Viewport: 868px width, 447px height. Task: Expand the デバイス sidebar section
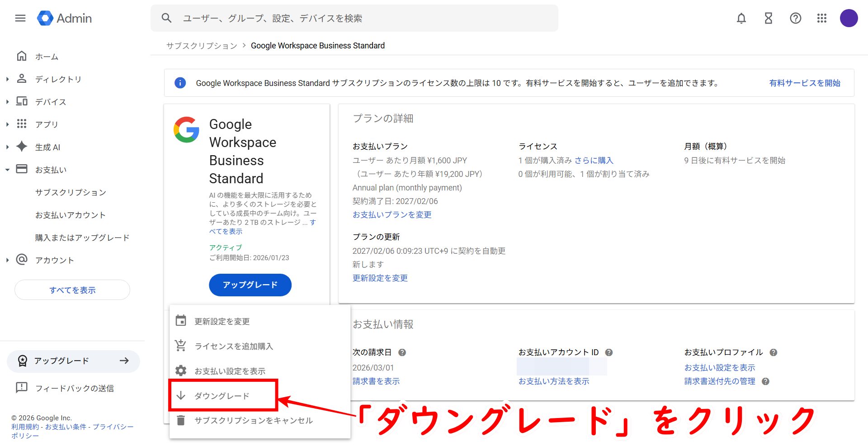click(8, 102)
